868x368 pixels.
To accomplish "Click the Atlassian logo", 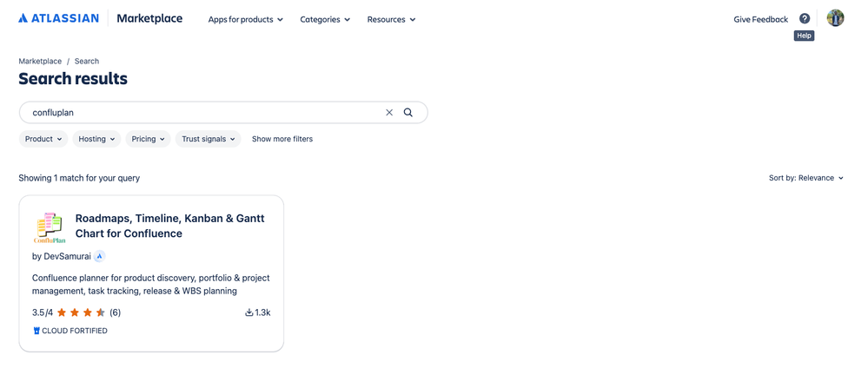I will click(x=59, y=18).
